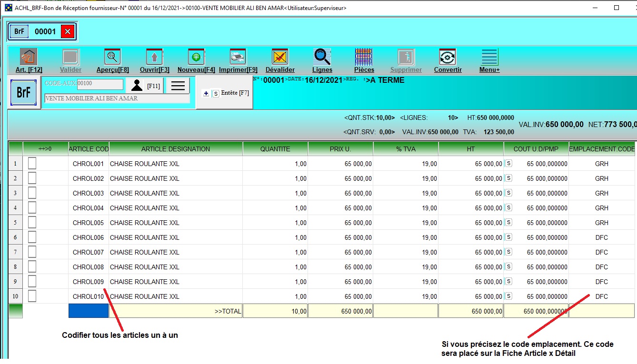Click S icon in row CHROL006
The width and height of the screenshot is (637, 364).
508,237
